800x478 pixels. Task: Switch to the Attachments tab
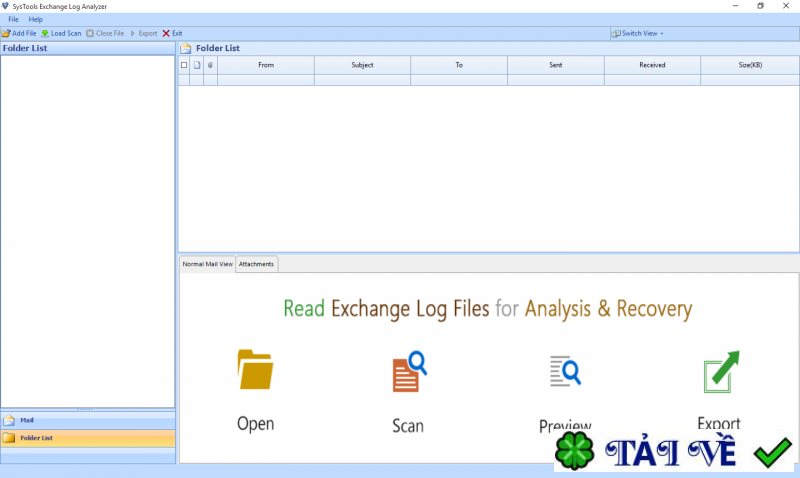click(256, 264)
